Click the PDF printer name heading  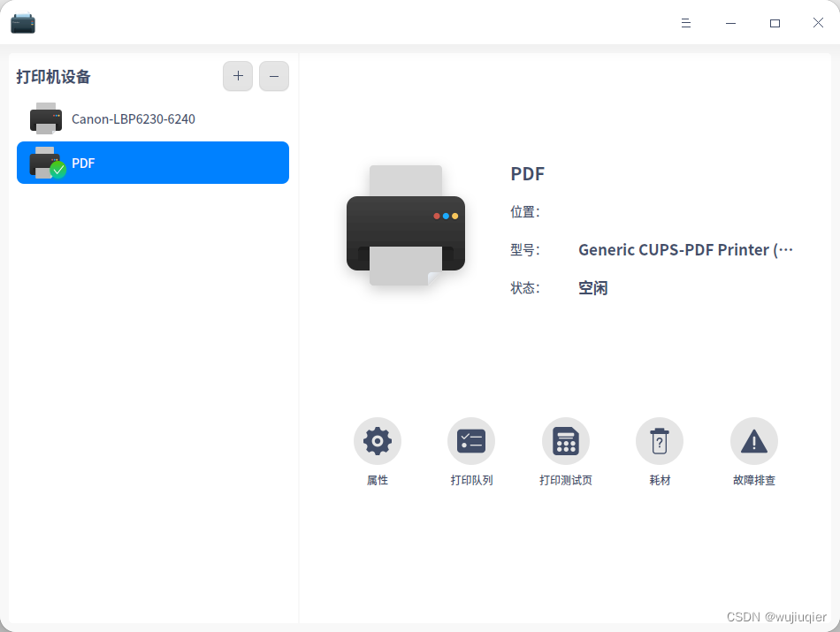pos(527,173)
